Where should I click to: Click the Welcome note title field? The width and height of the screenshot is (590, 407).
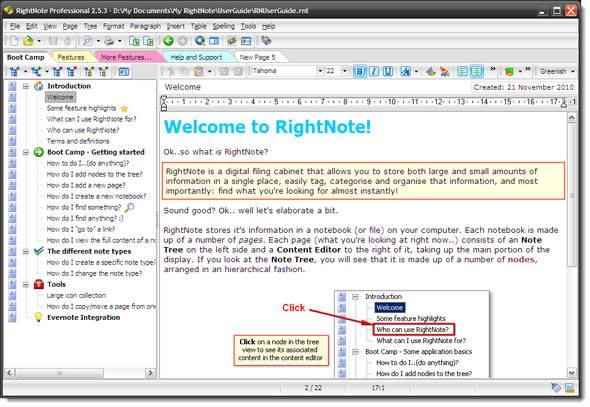pyautogui.click(x=316, y=87)
